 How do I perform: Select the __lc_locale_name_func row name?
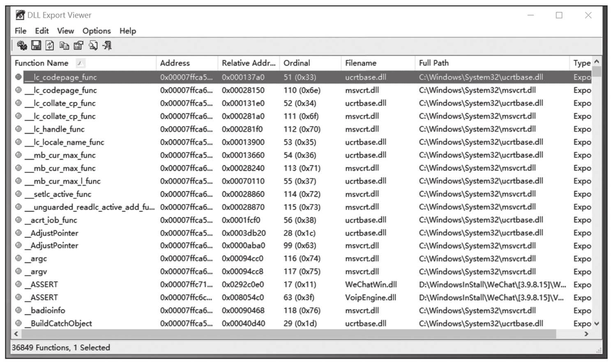(65, 142)
